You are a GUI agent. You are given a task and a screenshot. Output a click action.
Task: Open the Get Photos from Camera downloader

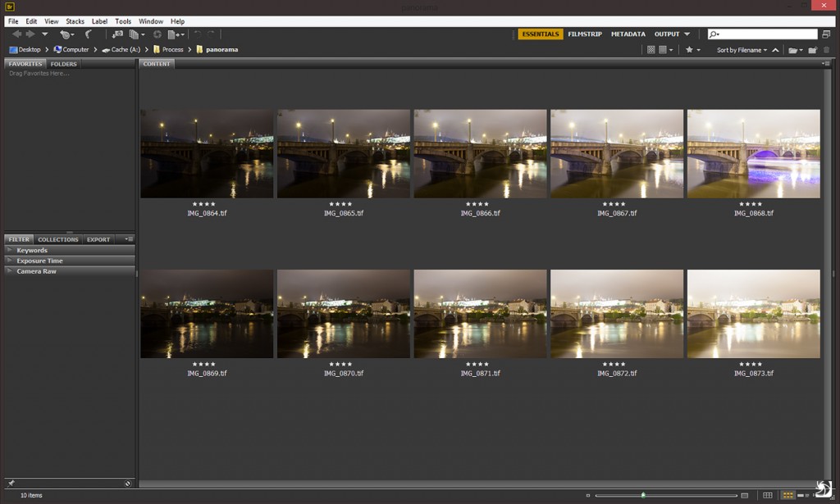pos(117,34)
